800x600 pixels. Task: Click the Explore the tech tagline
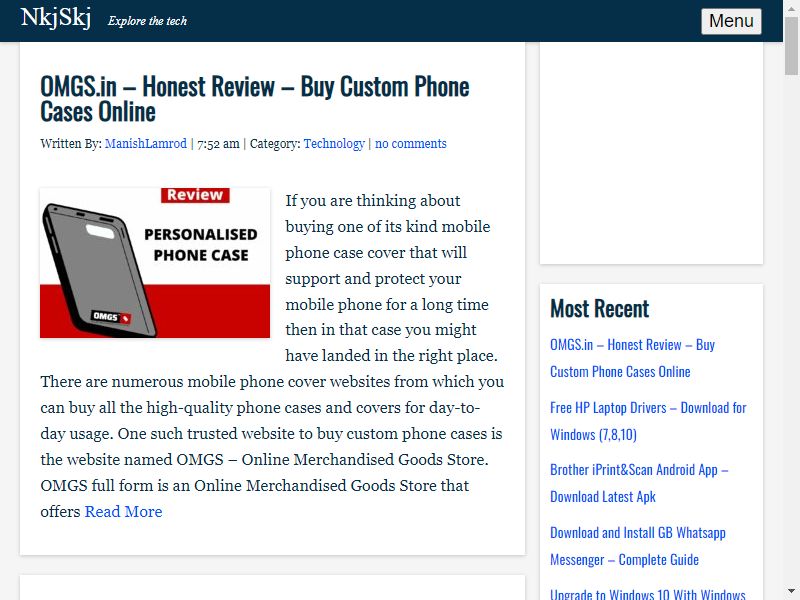coord(147,21)
